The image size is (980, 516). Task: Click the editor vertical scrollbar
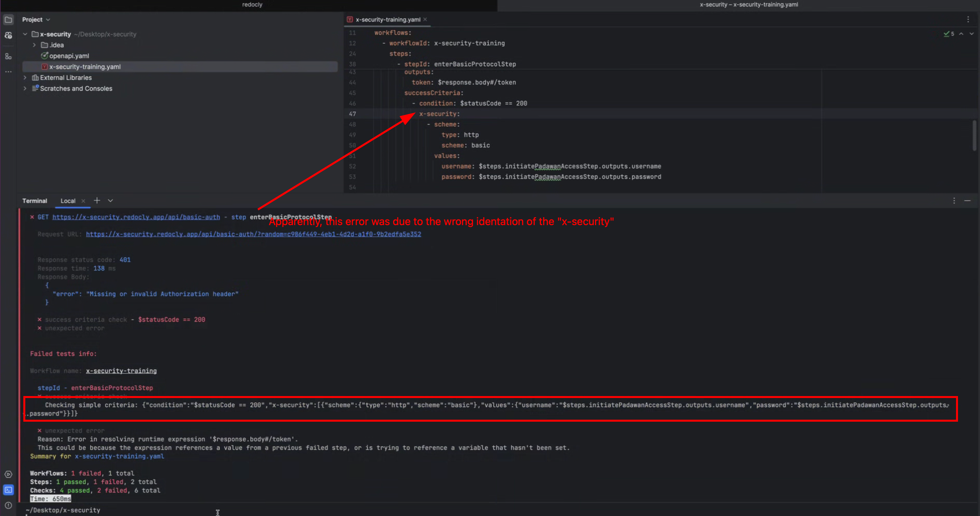(x=974, y=135)
